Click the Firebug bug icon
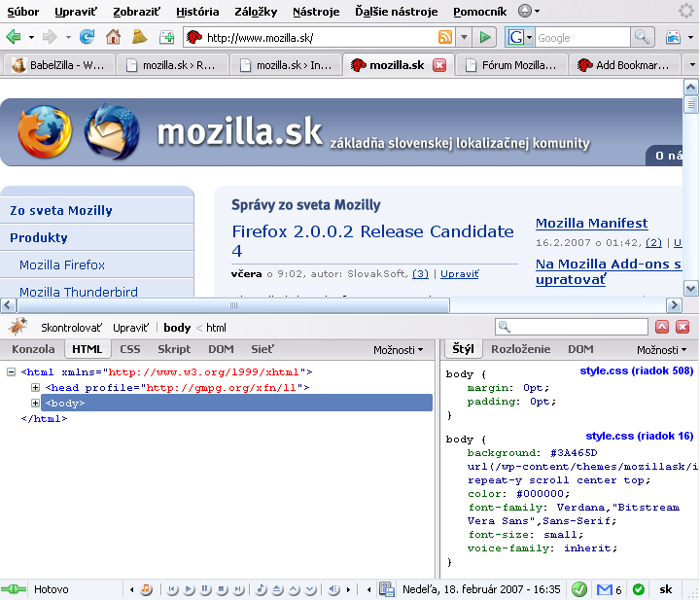700x600 pixels. [x=17, y=327]
